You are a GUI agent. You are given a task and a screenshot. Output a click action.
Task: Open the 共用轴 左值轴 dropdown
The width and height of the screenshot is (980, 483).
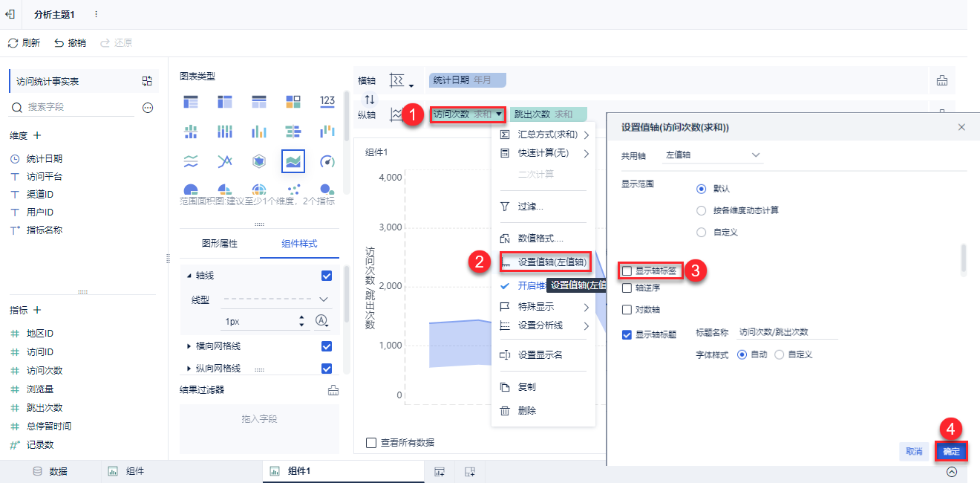[713, 155]
